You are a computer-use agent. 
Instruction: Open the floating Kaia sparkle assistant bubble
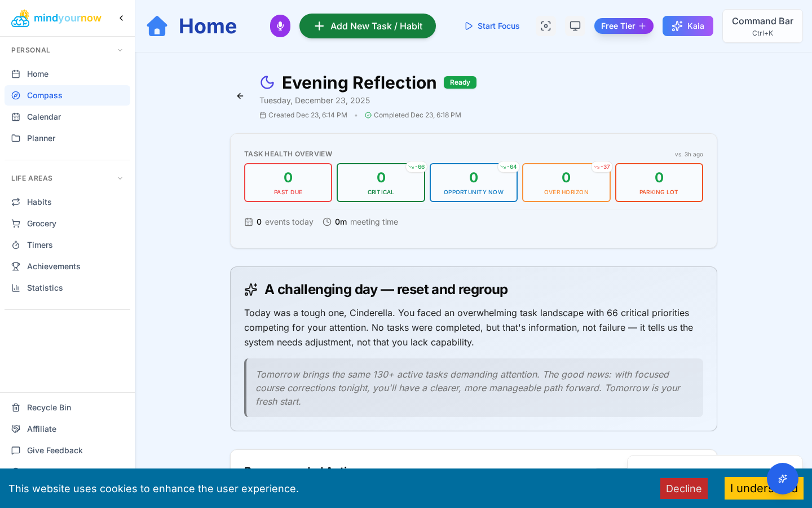(783, 479)
